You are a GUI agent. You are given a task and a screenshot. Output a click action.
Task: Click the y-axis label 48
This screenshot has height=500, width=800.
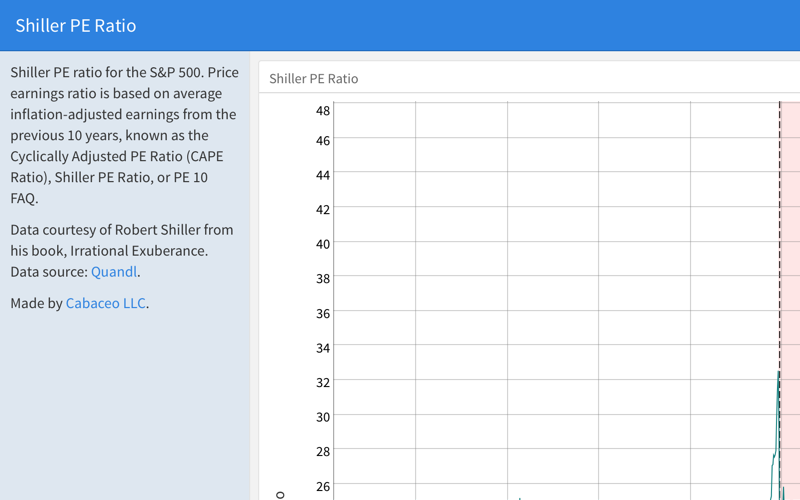click(323, 110)
